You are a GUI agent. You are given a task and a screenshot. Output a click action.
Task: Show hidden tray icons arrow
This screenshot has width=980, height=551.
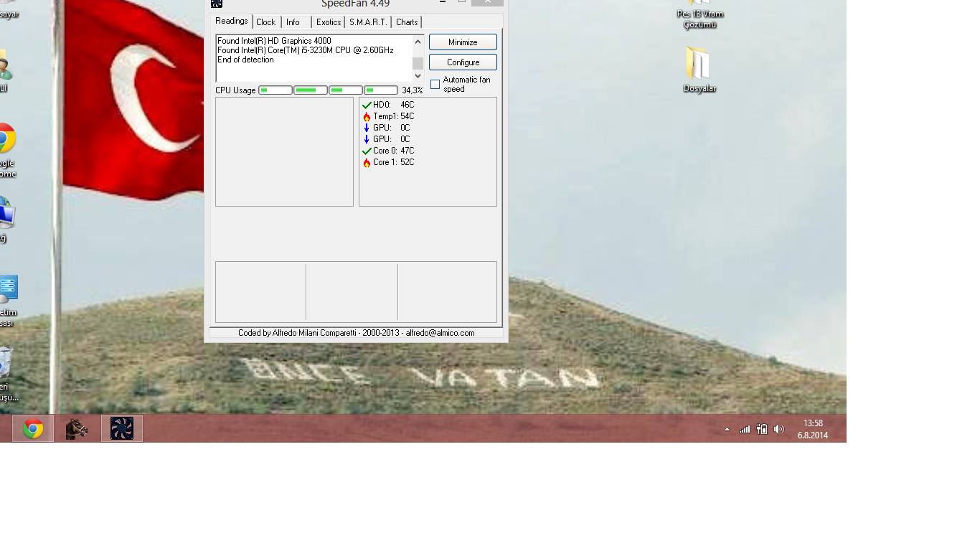727,430
